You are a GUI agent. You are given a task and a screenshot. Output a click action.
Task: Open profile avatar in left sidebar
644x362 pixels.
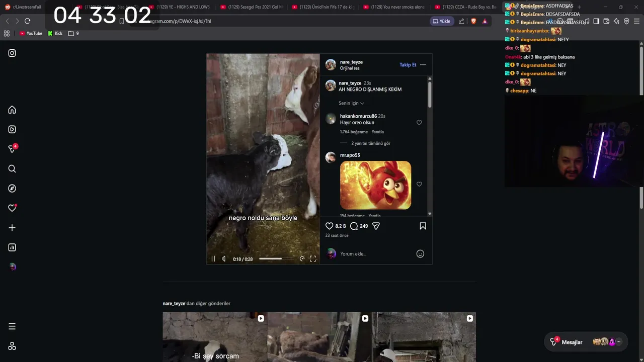point(13,267)
